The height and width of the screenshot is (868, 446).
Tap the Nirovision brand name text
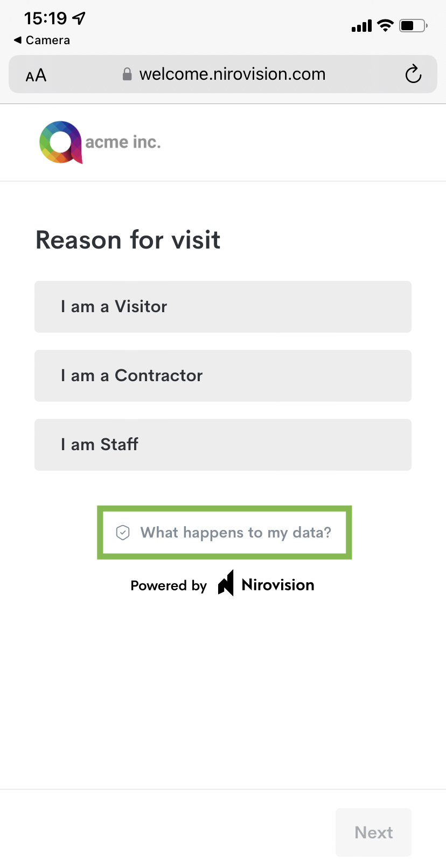[x=278, y=585]
